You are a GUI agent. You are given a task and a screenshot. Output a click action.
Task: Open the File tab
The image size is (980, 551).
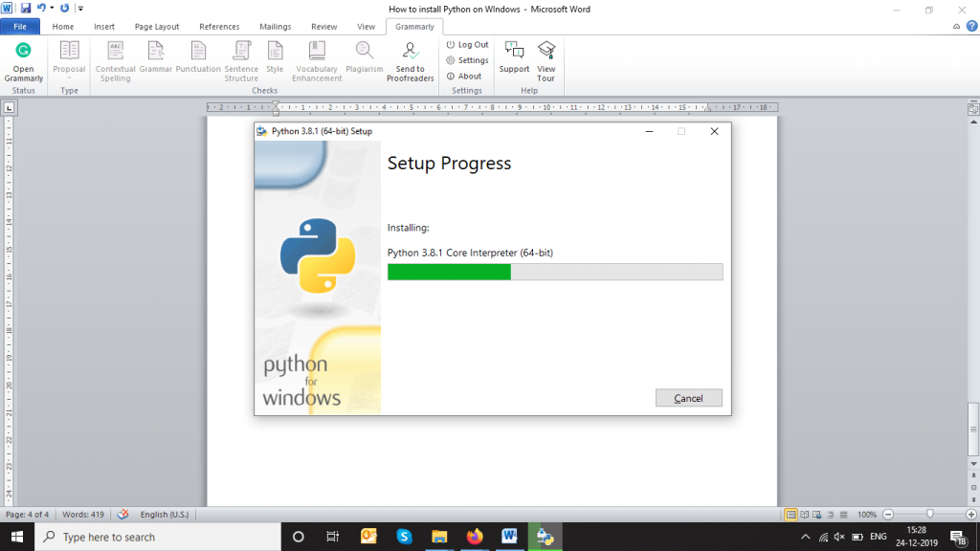point(20,27)
